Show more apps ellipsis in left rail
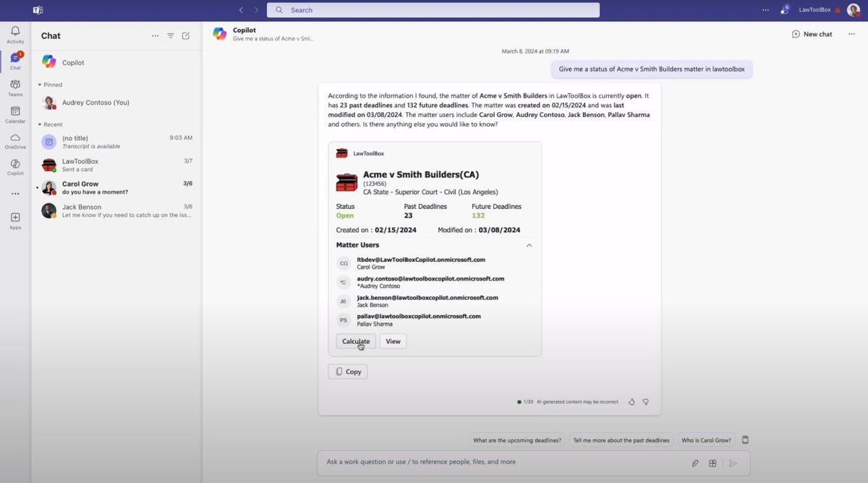 tap(15, 194)
